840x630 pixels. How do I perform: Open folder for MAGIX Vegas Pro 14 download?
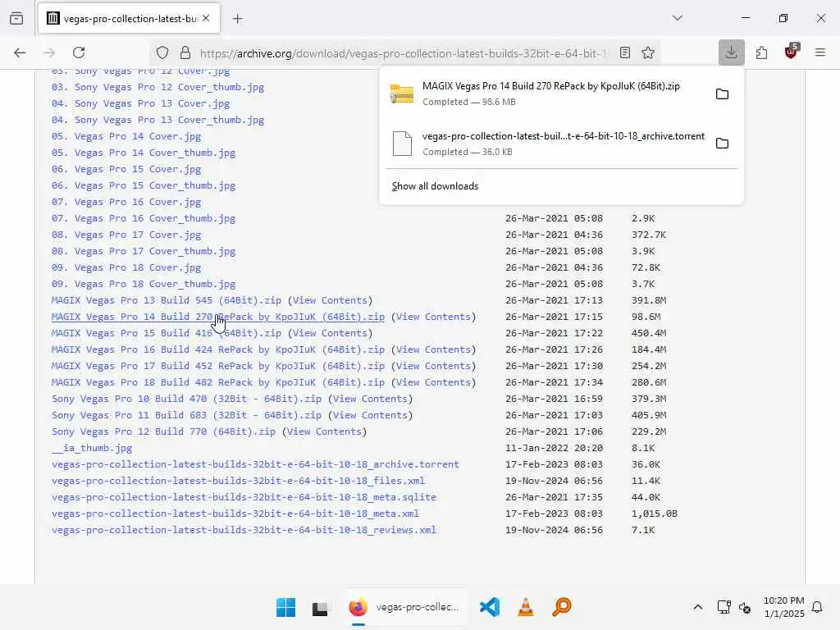722,94
